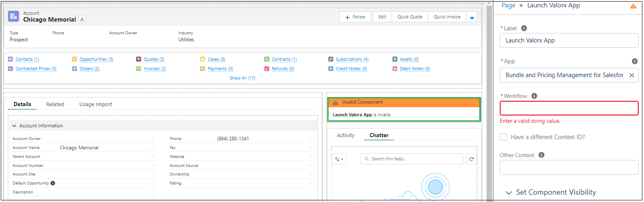
Task: Click the Invalid Component warning triangle
Action: point(335,102)
